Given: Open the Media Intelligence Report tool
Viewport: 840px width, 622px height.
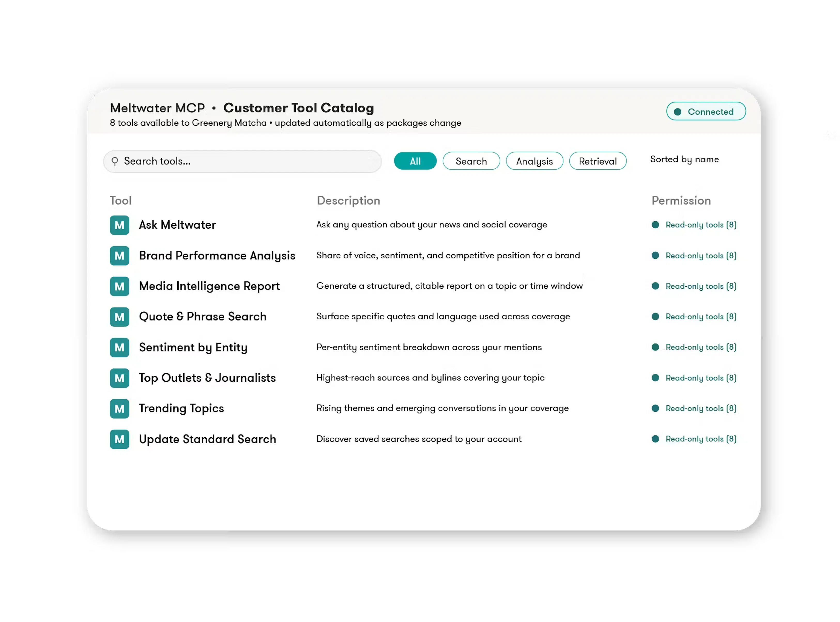Looking at the screenshot, I should (210, 287).
